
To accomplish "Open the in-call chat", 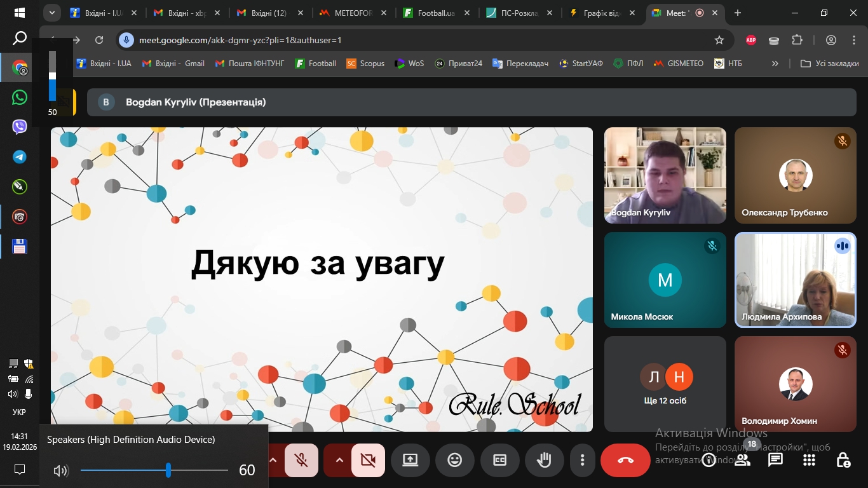I will tap(775, 459).
